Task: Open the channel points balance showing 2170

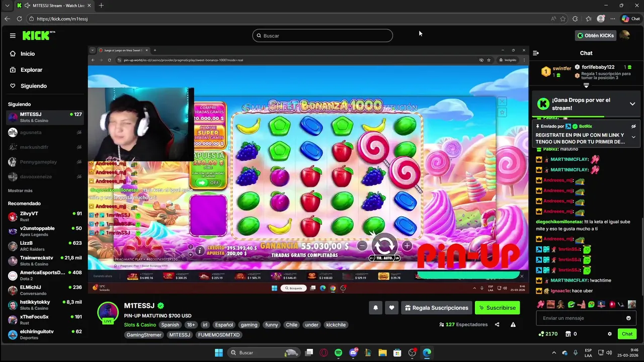Action: tap(548, 334)
